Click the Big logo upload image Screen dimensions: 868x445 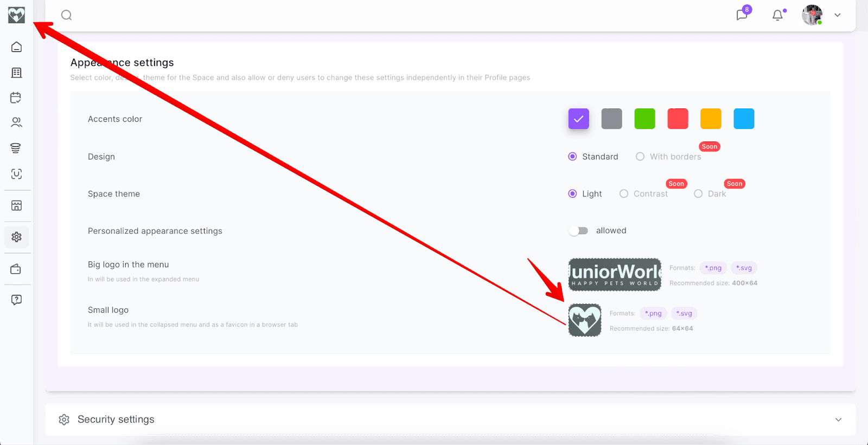pyautogui.click(x=615, y=274)
